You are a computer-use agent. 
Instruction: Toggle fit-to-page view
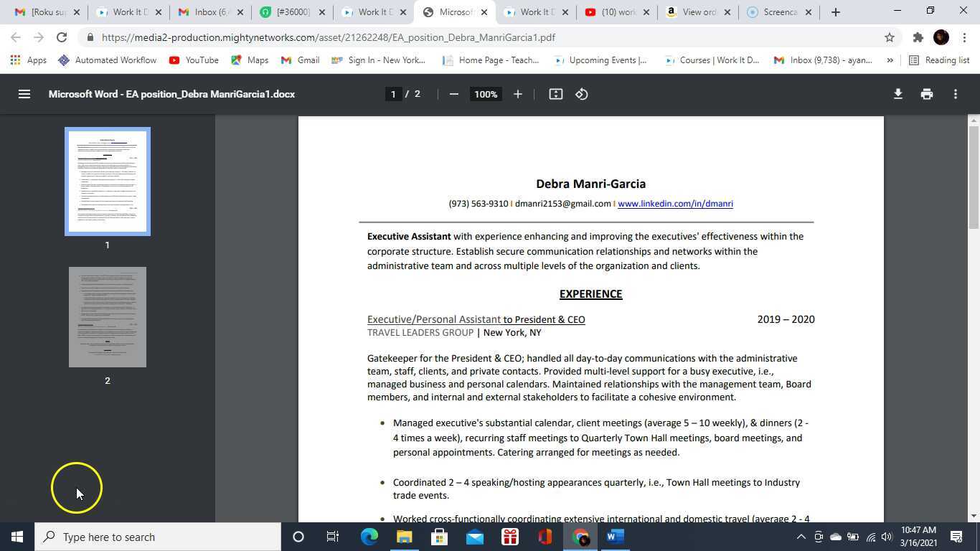point(555,94)
